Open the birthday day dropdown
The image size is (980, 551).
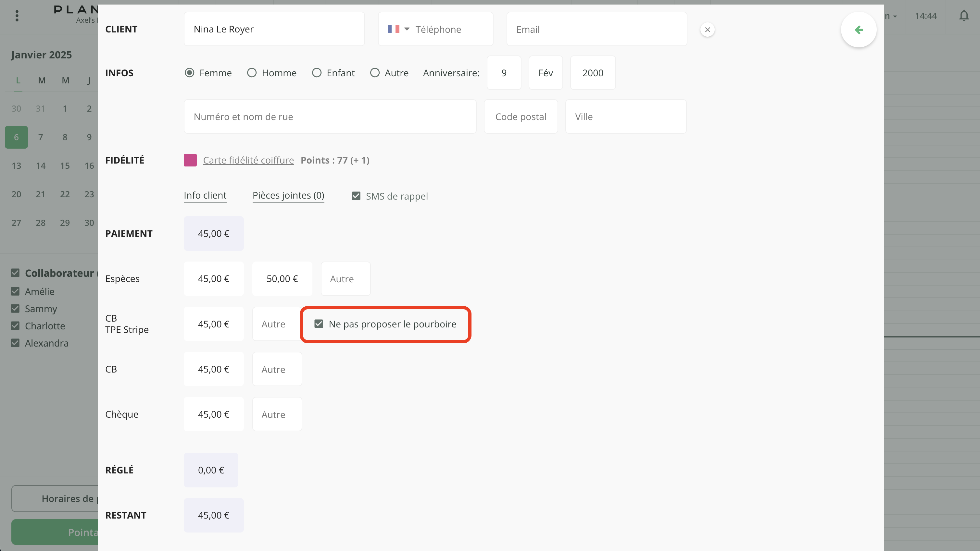(x=504, y=73)
